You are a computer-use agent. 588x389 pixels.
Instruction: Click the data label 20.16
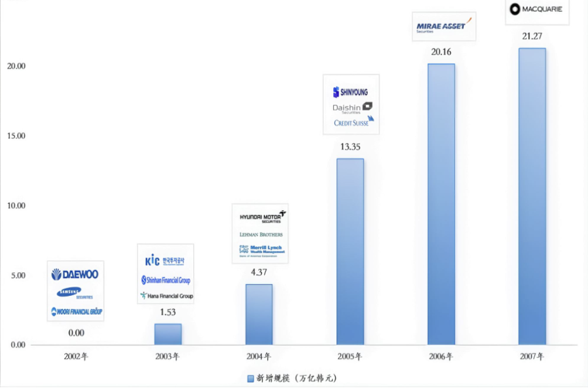[441, 52]
